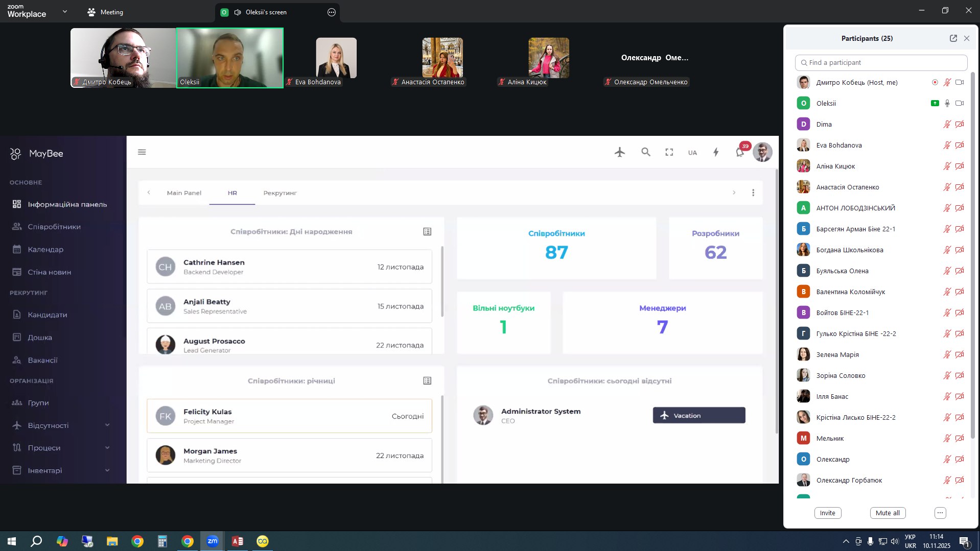Image resolution: width=980 pixels, height=551 pixels.
Task: Open the Zoom Workplace dropdown arrow
Action: pyautogui.click(x=65, y=12)
